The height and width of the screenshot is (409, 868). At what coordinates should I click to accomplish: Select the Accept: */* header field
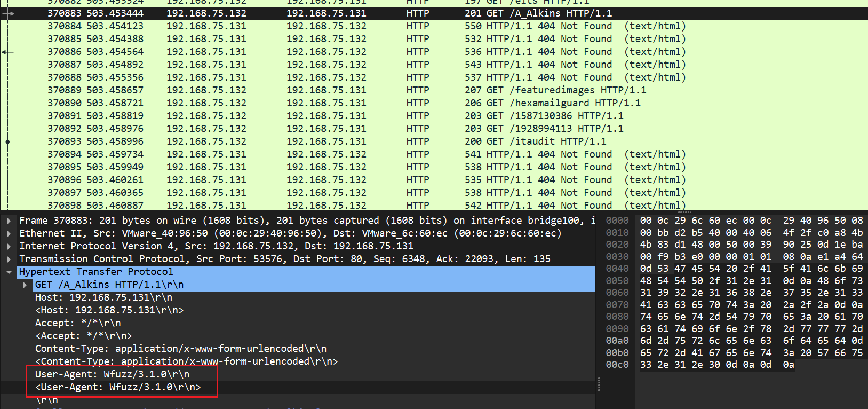[78, 323]
